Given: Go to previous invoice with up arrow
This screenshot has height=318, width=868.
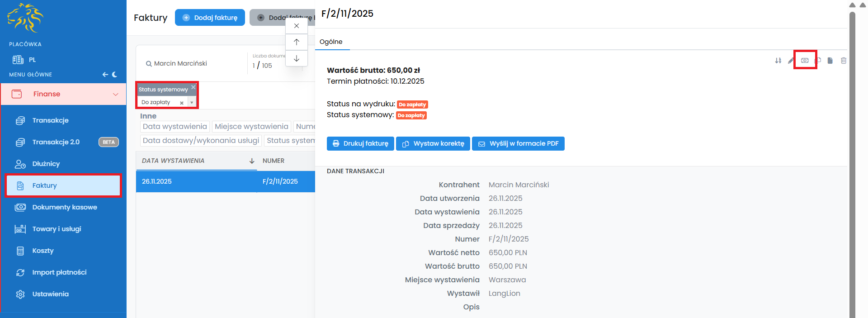Looking at the screenshot, I should [297, 42].
